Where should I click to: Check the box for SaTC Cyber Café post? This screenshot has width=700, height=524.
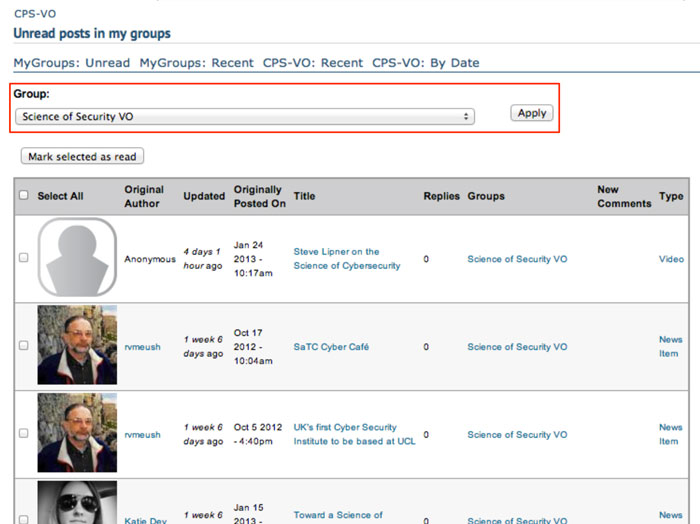[24, 346]
